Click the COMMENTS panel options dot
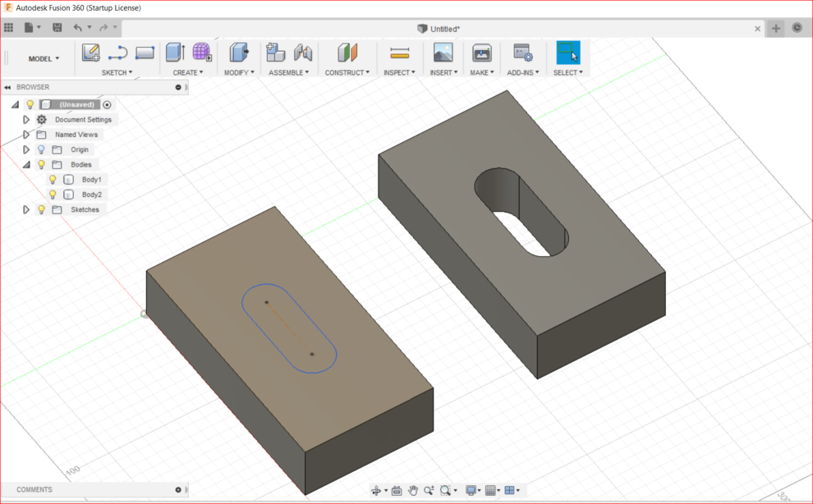 178,489
